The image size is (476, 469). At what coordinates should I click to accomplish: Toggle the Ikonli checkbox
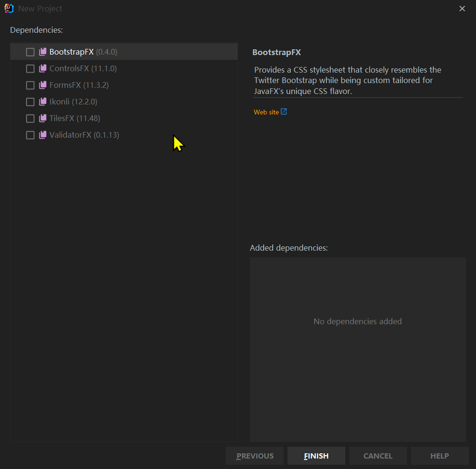click(30, 102)
